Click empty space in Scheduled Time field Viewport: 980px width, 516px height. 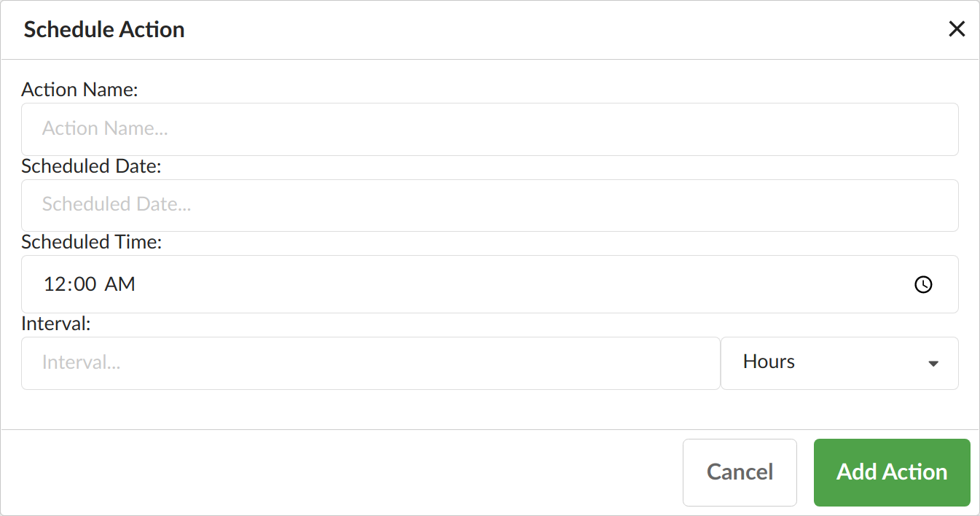pyautogui.click(x=510, y=284)
